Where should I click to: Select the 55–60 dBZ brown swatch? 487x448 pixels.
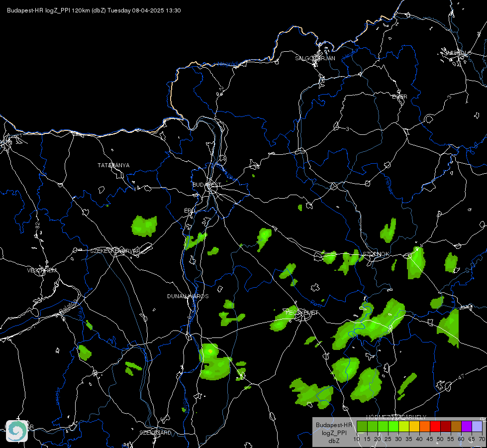click(x=456, y=426)
